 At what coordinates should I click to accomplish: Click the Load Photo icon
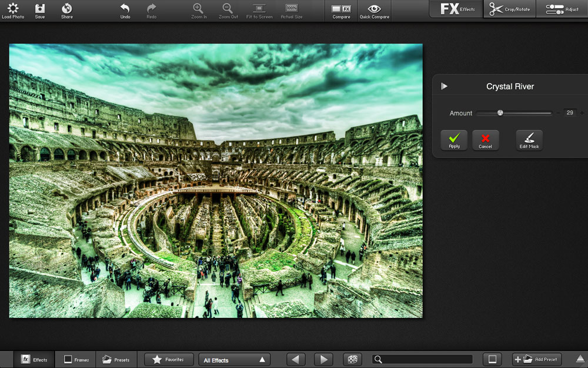tap(13, 10)
